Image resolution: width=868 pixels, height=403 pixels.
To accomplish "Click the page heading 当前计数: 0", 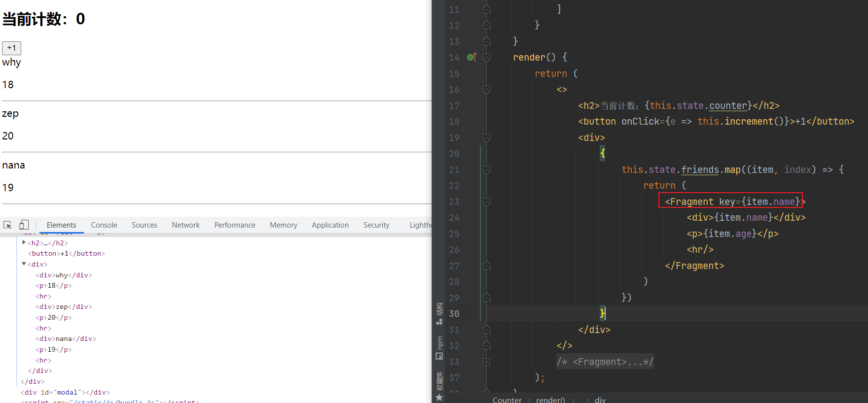I will point(43,19).
